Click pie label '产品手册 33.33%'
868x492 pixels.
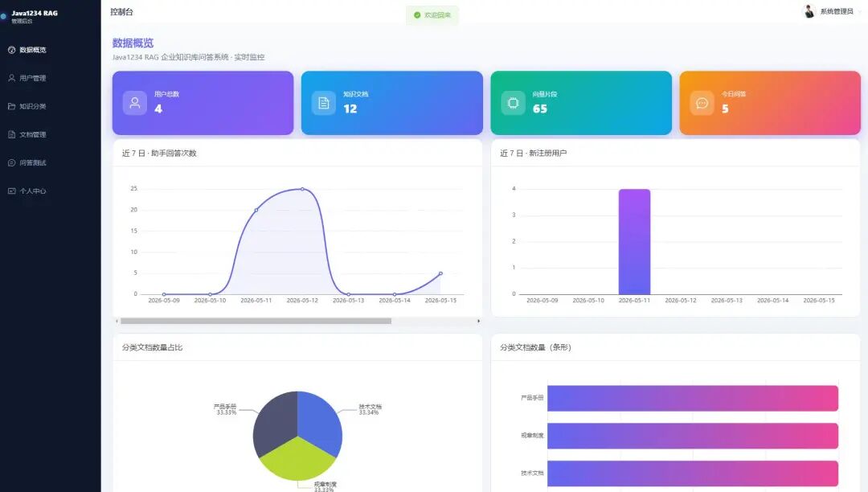[x=225, y=409]
